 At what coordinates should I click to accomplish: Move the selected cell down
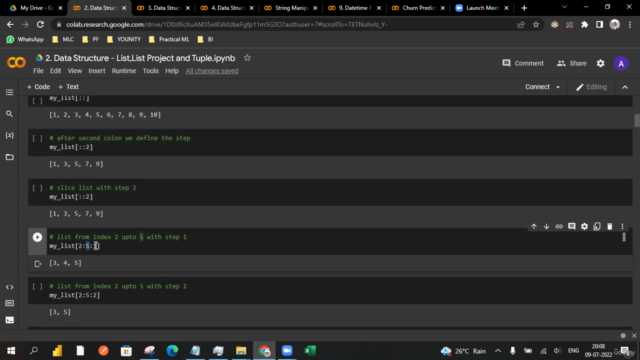coord(546,226)
